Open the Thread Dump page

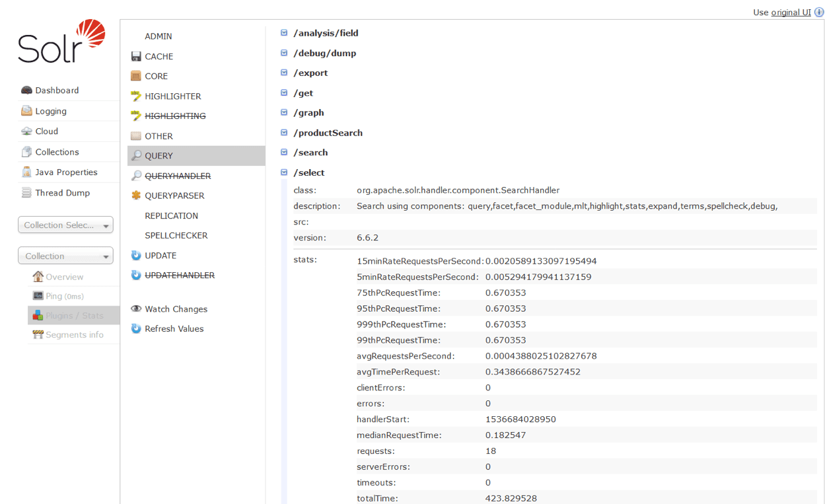pos(63,193)
